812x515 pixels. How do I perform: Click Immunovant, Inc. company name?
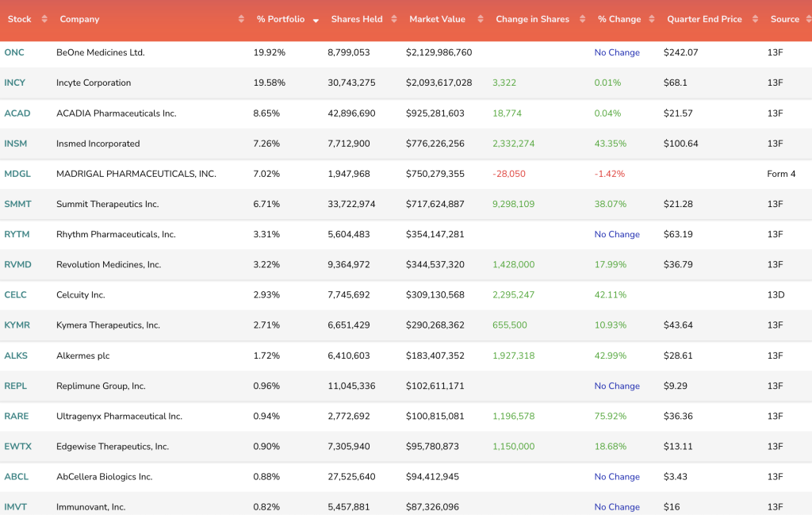[x=91, y=507]
